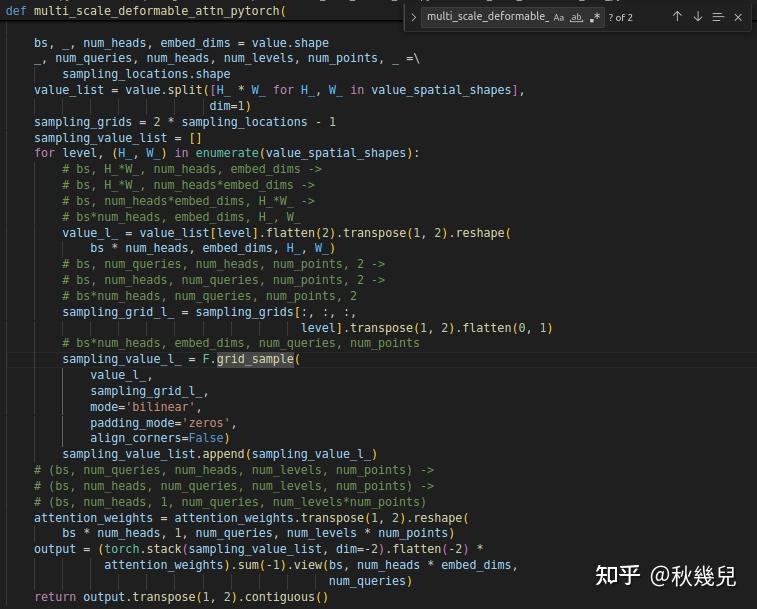
Task: Close the find widget
Action: [x=738, y=17]
